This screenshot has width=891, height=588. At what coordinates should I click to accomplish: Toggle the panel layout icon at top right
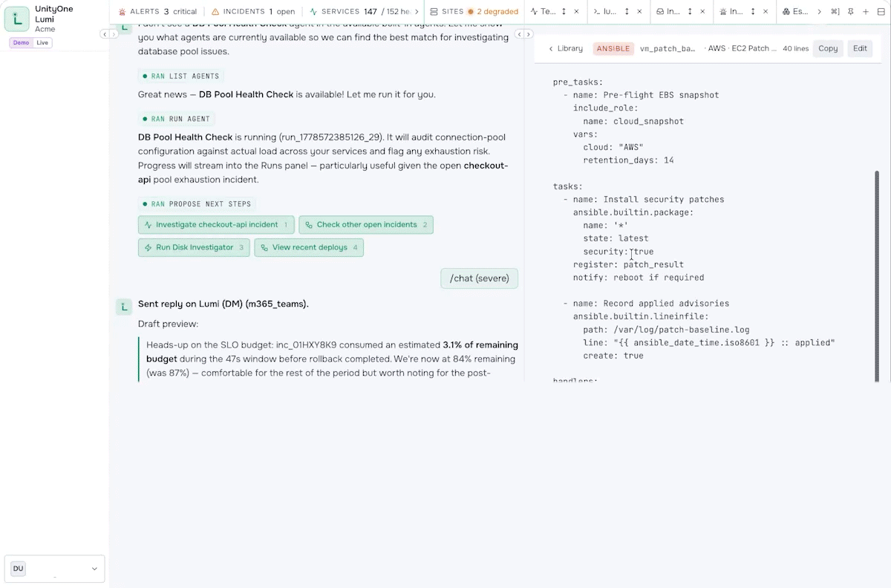click(881, 12)
